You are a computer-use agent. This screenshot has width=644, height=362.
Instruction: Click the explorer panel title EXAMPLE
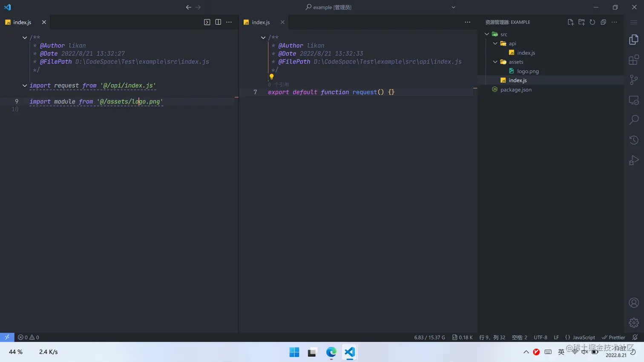pos(508,22)
